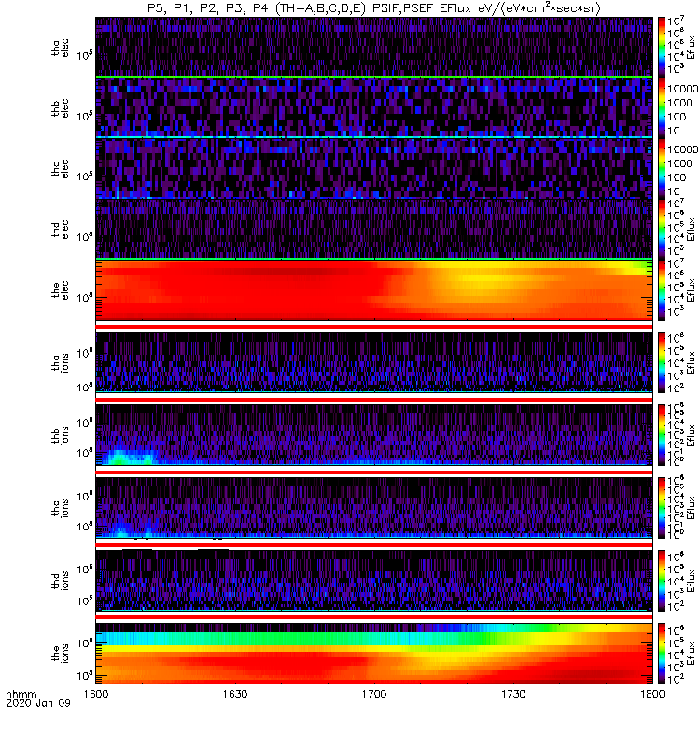Click the 1700 time axis label
This screenshot has width=700, height=747.
pyautogui.click(x=374, y=694)
